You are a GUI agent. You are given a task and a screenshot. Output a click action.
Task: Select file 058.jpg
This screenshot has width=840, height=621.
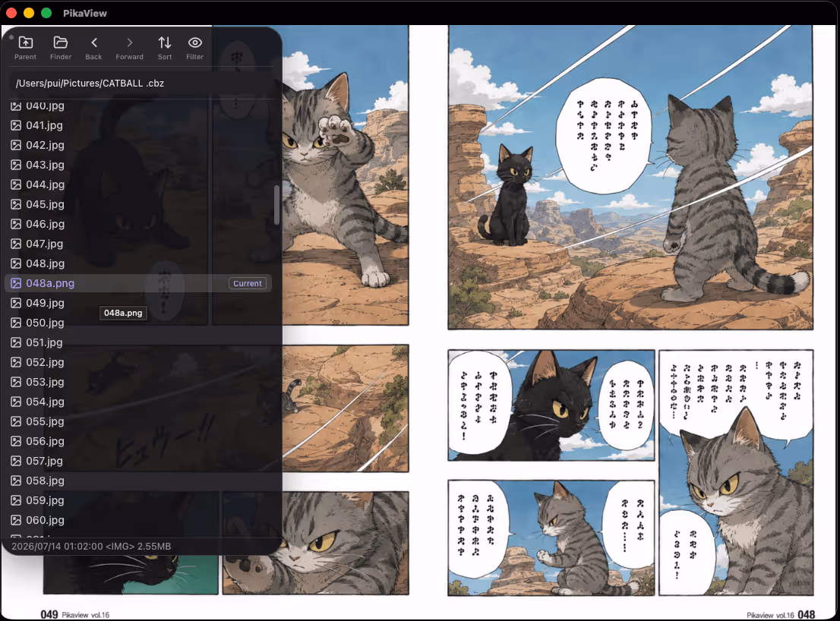pos(138,481)
